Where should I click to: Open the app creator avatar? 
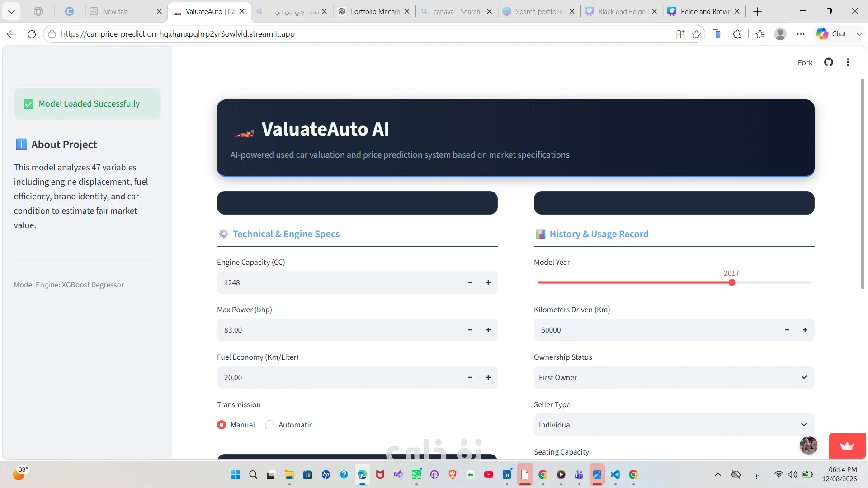click(809, 446)
